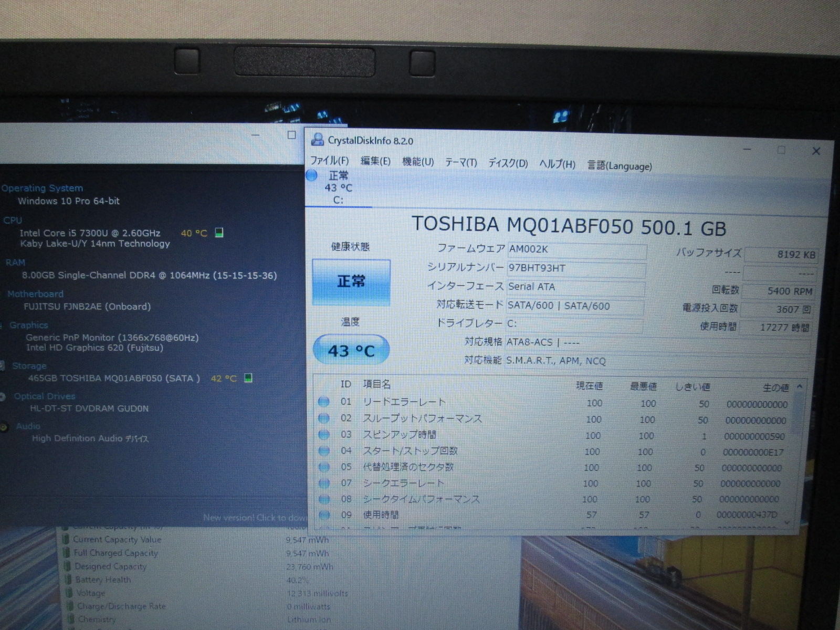
Task: Click the CrystalDiskInfo title bar app icon
Action: coord(317,140)
